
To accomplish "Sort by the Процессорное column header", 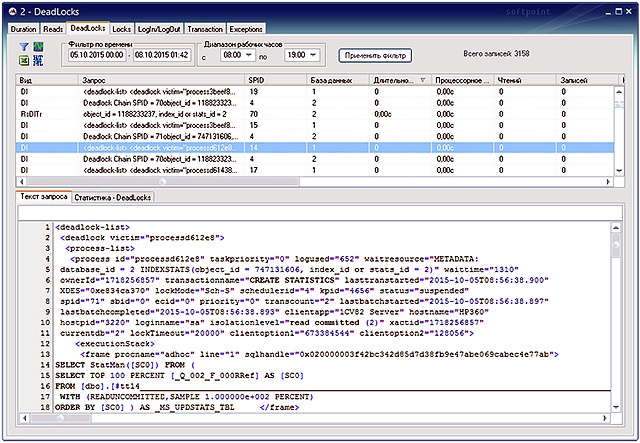I will click(x=462, y=80).
